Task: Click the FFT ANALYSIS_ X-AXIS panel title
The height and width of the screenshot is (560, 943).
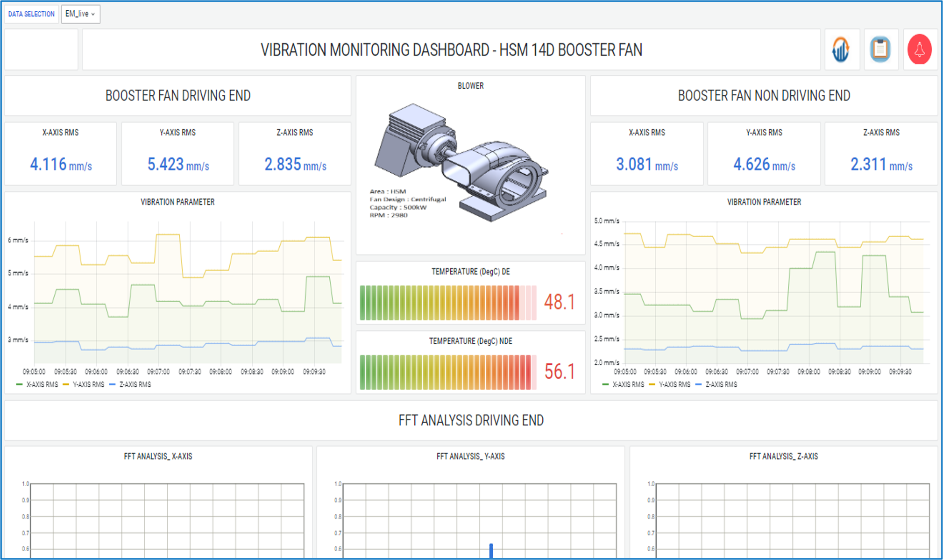Action: [158, 456]
